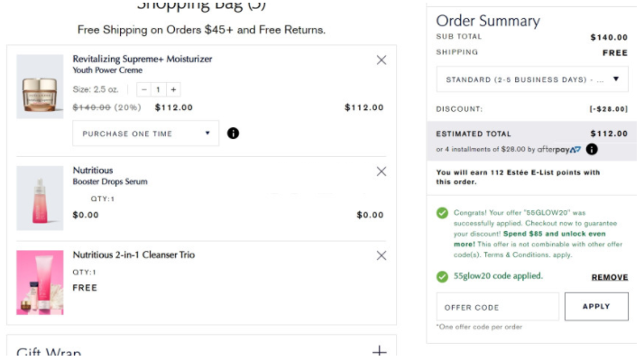The height and width of the screenshot is (361, 644).
Task: Click struck-through $140.00 original price
Action: [92, 107]
